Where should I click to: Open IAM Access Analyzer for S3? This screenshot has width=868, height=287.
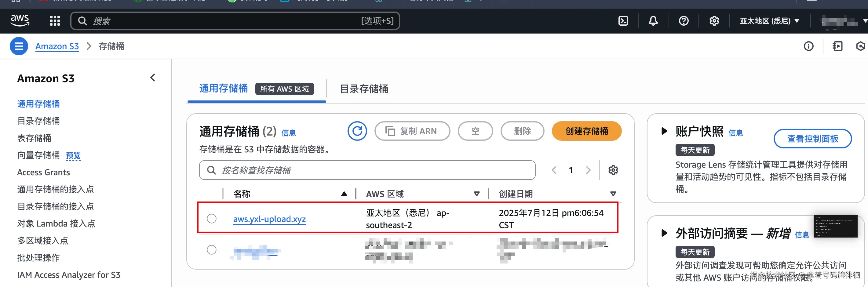pyautogui.click(x=69, y=275)
